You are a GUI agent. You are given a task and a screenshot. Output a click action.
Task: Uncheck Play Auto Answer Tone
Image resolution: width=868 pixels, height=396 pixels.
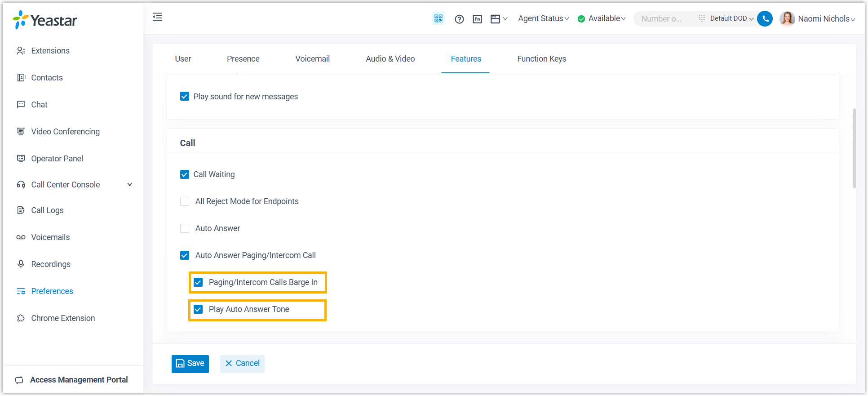(198, 309)
